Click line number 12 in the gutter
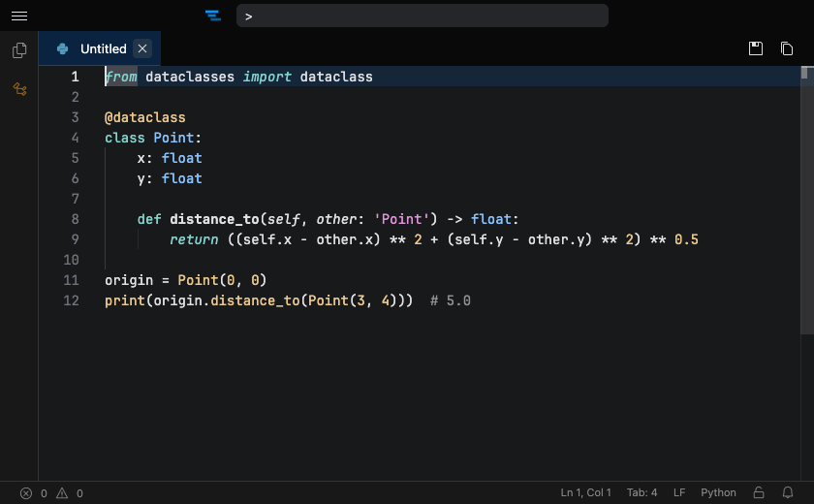 pyautogui.click(x=71, y=300)
